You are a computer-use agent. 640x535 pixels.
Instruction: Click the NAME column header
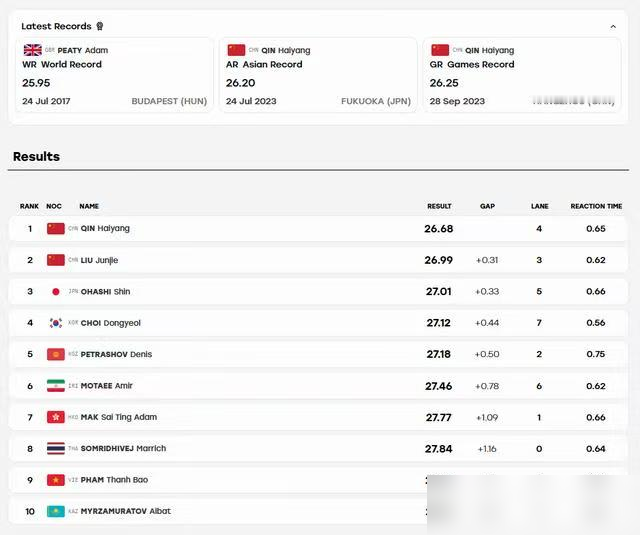(x=89, y=206)
